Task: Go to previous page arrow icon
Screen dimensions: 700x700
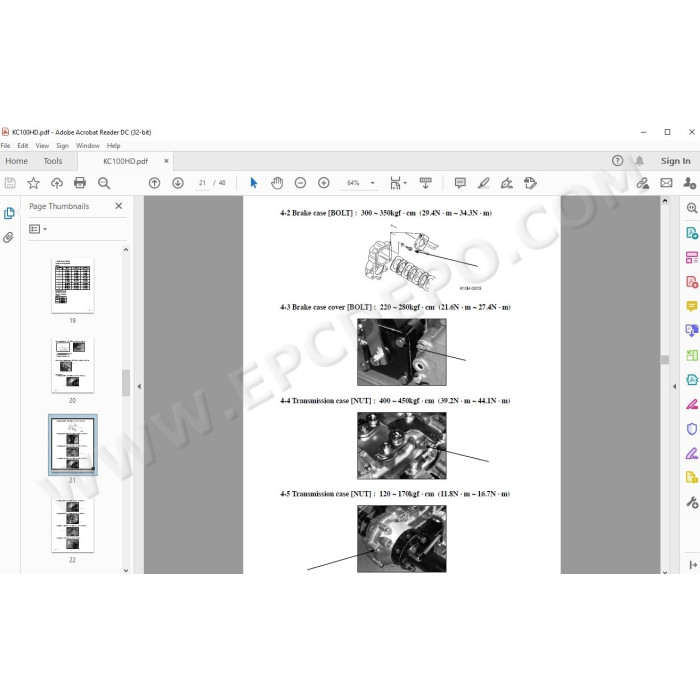Action: coord(154,183)
